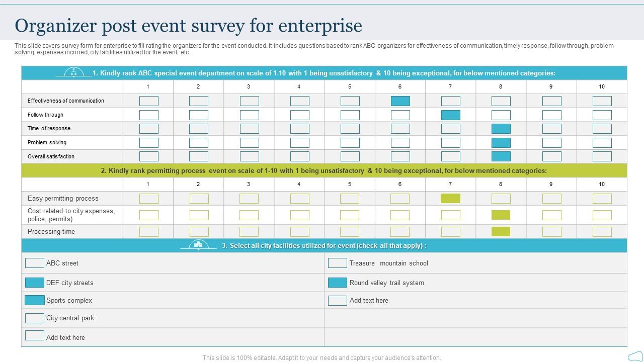
Task: Check the Treasure mountain school checkbox
Action: click(x=337, y=262)
